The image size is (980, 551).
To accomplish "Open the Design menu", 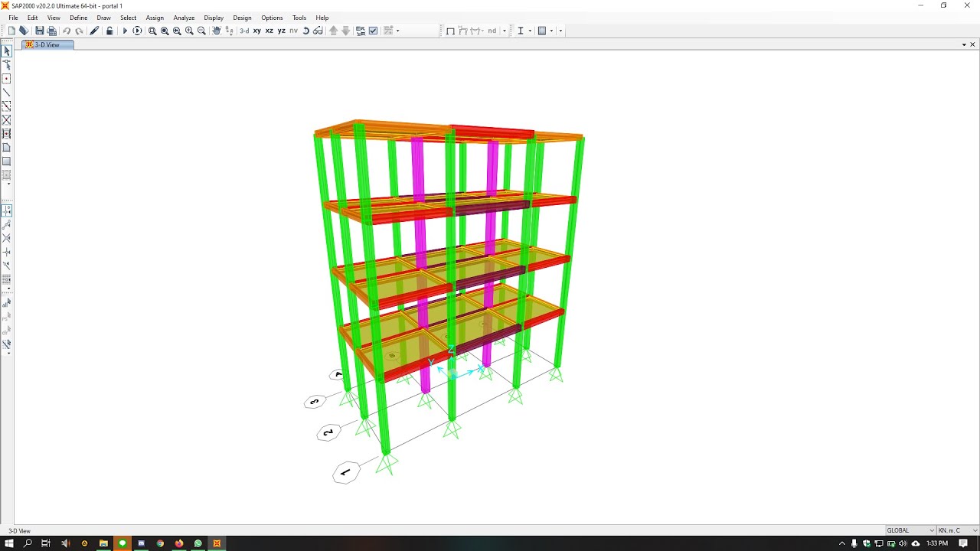I will [242, 18].
